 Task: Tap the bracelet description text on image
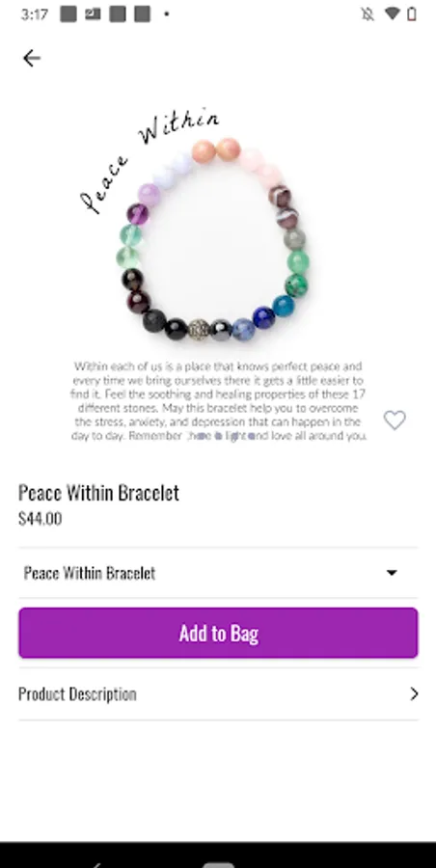218,401
